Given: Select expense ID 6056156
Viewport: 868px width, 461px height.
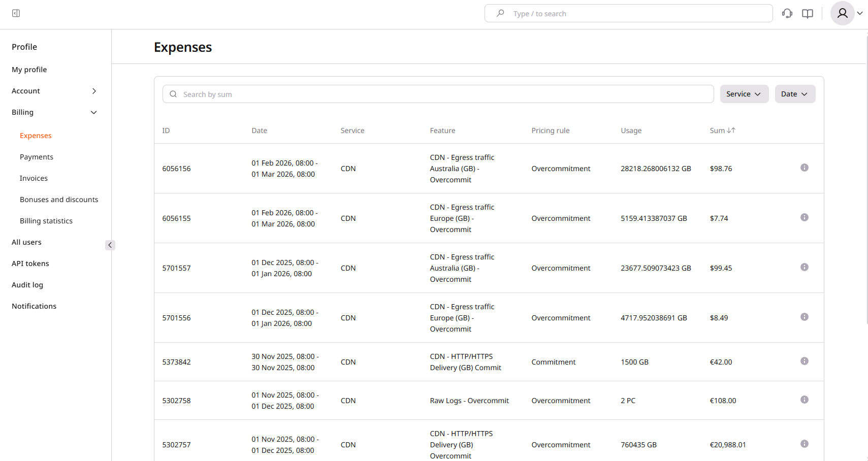Looking at the screenshot, I should 176,169.
